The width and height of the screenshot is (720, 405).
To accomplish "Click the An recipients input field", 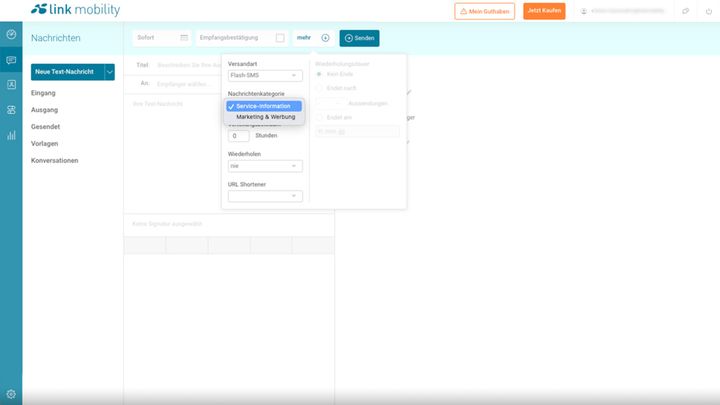I will (188, 84).
